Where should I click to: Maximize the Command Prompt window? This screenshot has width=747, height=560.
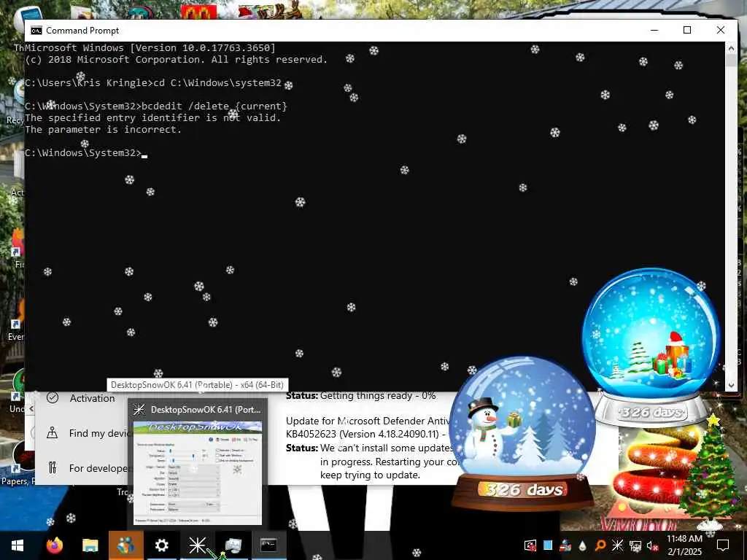pyautogui.click(x=687, y=30)
